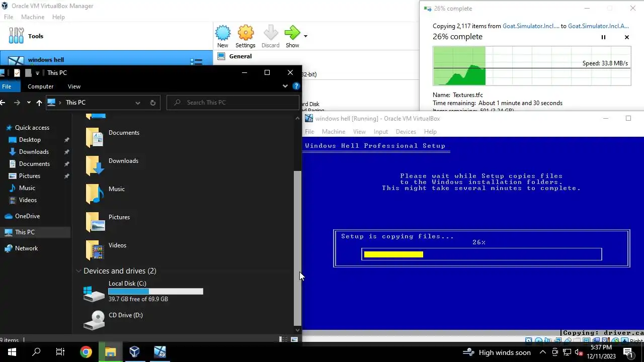Open Settings gear icon in VirtualBox Manager
Viewport: 644px width, 362px height.
pyautogui.click(x=246, y=33)
